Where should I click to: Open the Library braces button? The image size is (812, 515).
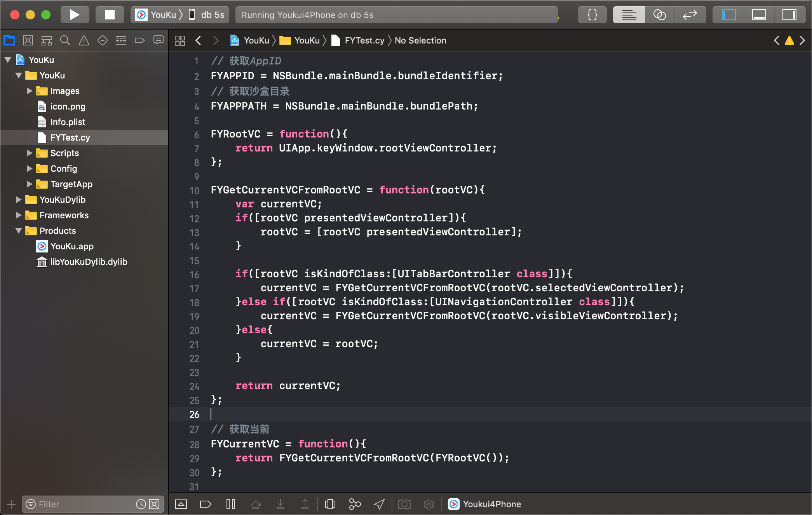click(592, 15)
